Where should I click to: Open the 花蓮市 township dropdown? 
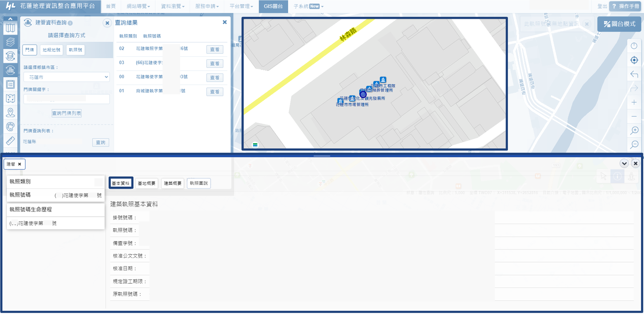coord(67,77)
